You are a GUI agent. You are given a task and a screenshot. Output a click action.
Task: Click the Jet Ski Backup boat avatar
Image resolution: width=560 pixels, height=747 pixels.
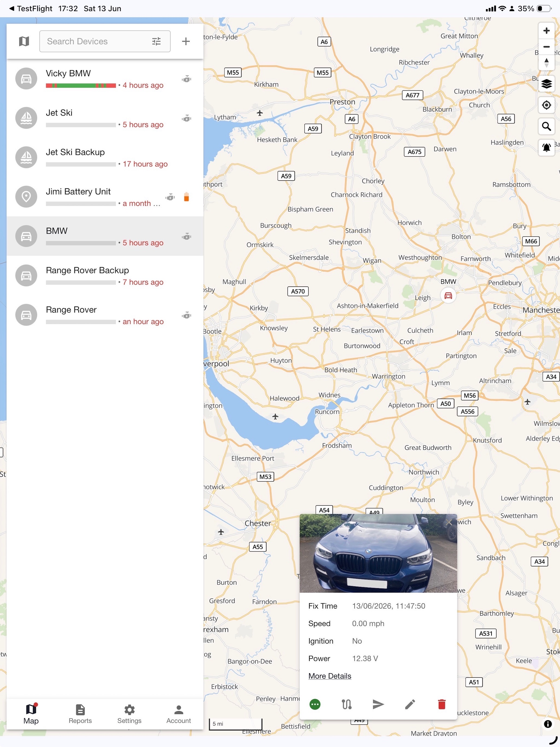pyautogui.click(x=26, y=157)
